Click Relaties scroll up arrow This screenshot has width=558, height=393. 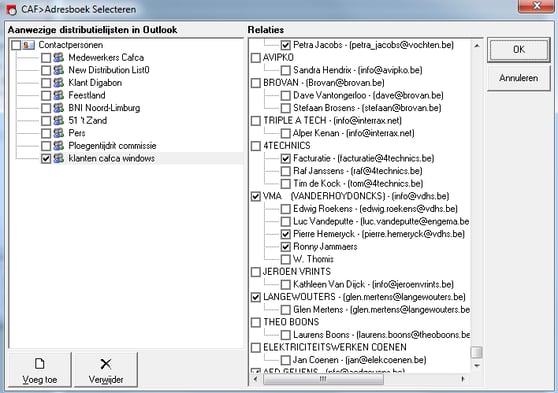click(477, 46)
